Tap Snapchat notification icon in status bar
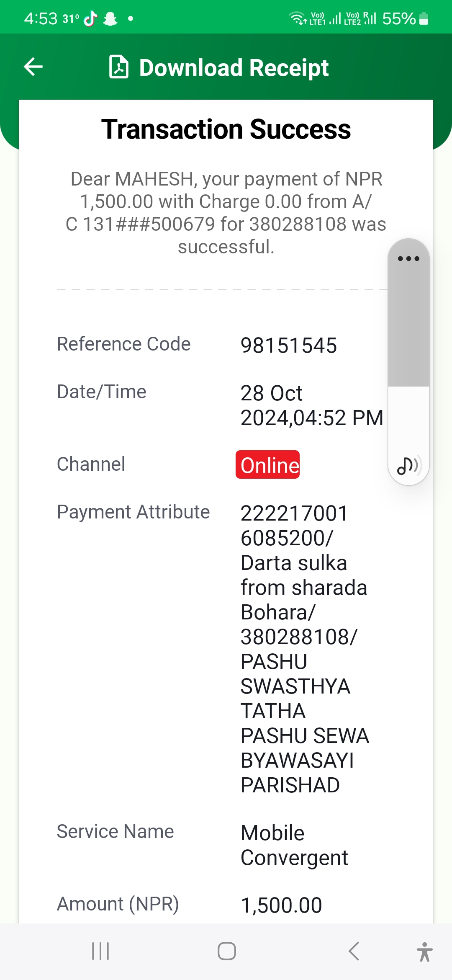The image size is (452, 980). (110, 18)
